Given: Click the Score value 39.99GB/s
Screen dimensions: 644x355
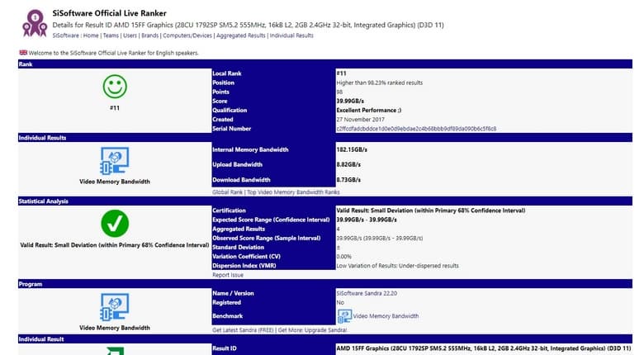Looking at the screenshot, I should coord(350,101).
